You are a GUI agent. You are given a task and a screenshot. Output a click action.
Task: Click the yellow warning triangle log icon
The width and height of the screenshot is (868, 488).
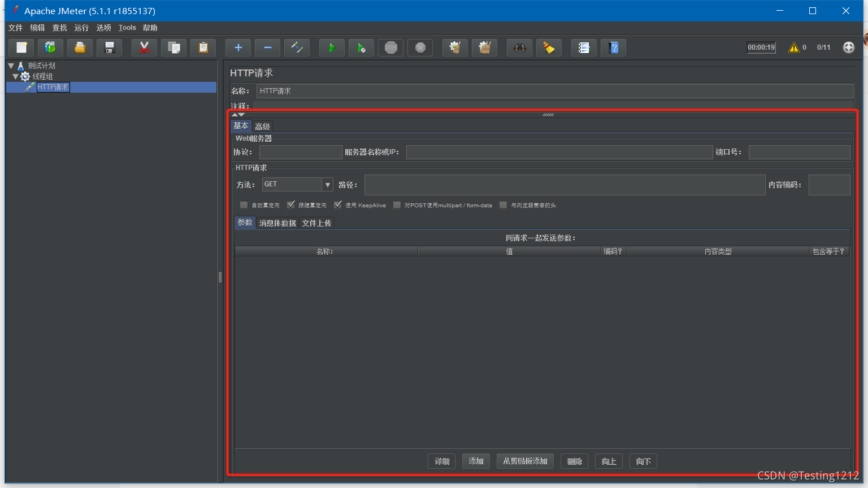pos(794,47)
